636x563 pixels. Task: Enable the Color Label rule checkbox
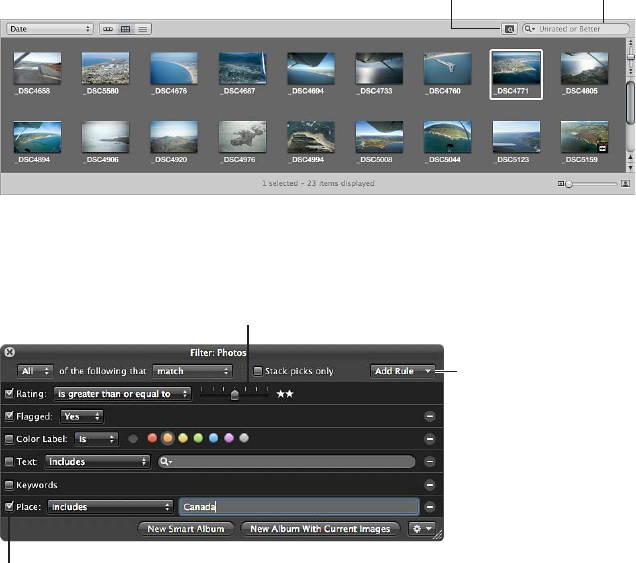[9, 439]
